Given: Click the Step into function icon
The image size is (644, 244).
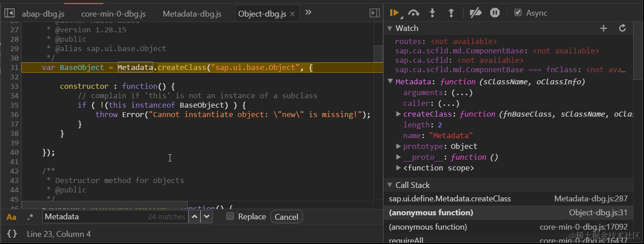Looking at the screenshot, I should coord(432,13).
